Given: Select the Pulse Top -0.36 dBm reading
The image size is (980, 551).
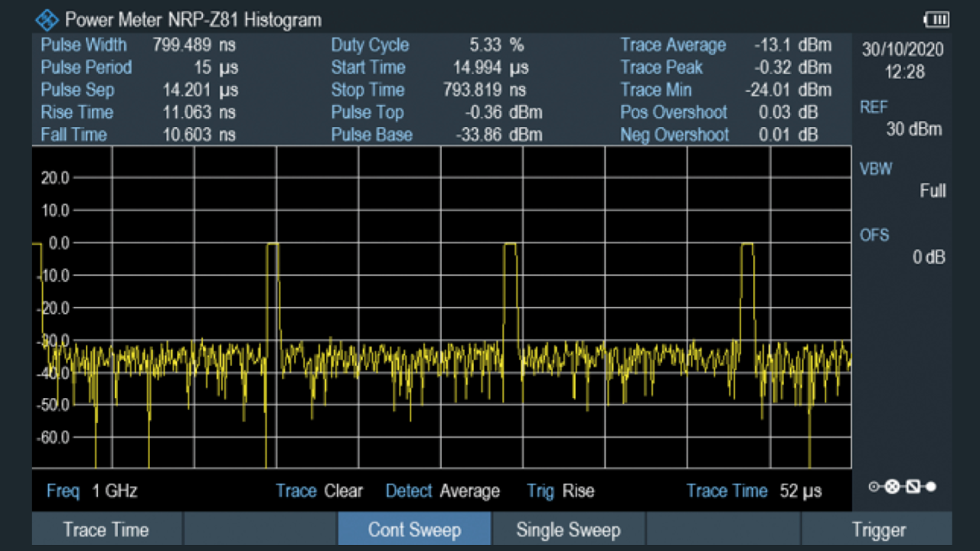Looking at the screenshot, I should coord(436,112).
